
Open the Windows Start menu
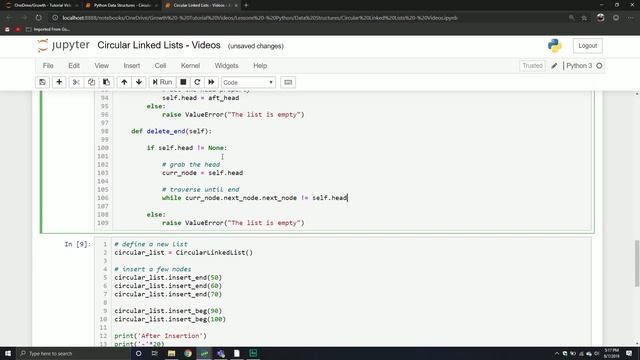pyautogui.click(x=8, y=353)
